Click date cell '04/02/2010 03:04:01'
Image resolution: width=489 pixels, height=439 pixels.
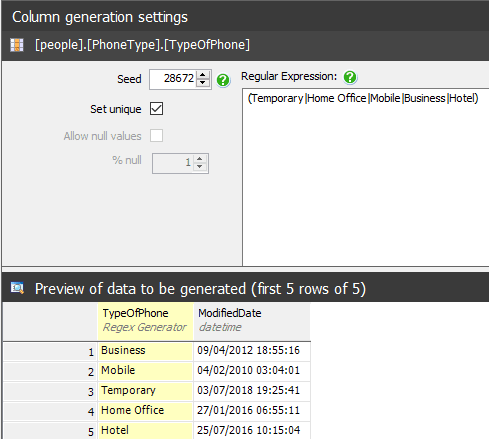[252, 371]
